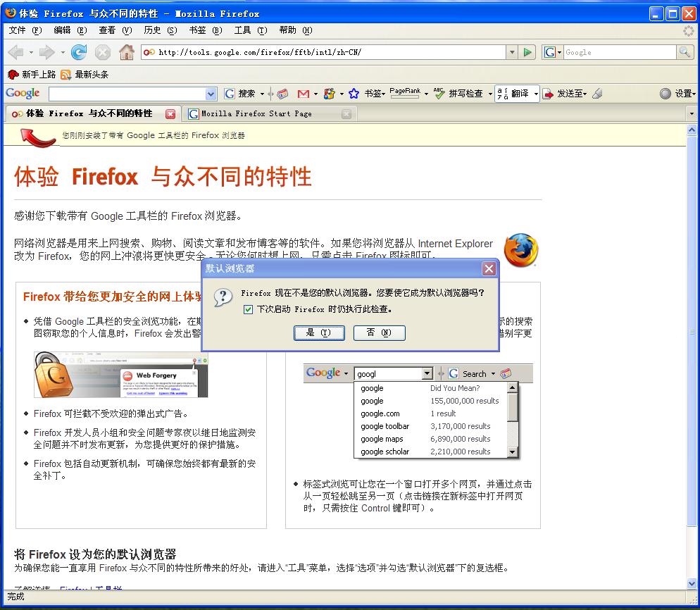Open the 新手上路 bookmark
This screenshot has height=610, width=700.
tap(32, 74)
